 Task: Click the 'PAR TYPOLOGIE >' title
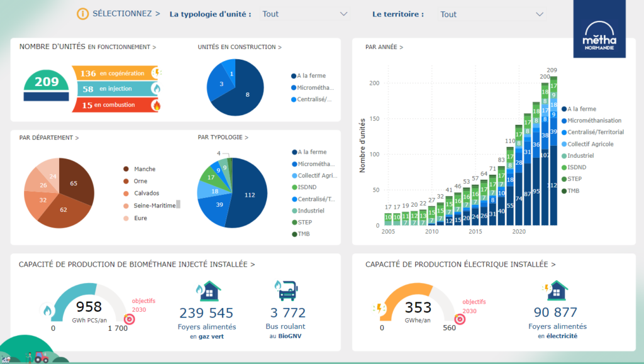tap(223, 138)
